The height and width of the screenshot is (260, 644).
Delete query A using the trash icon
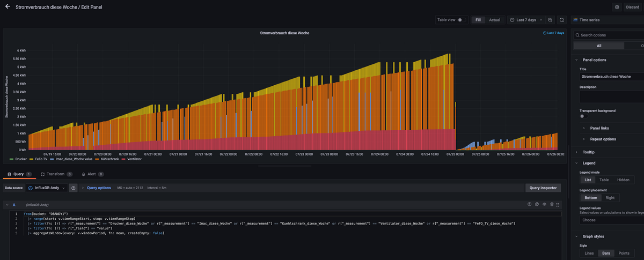tap(551, 204)
